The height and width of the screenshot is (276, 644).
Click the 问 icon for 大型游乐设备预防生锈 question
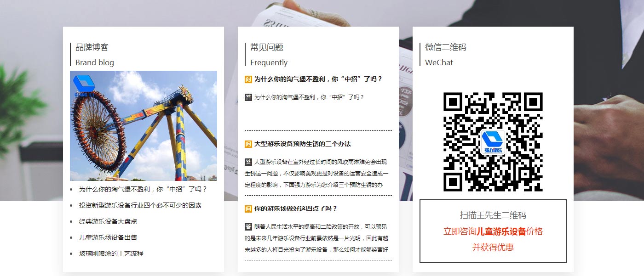coord(247,143)
